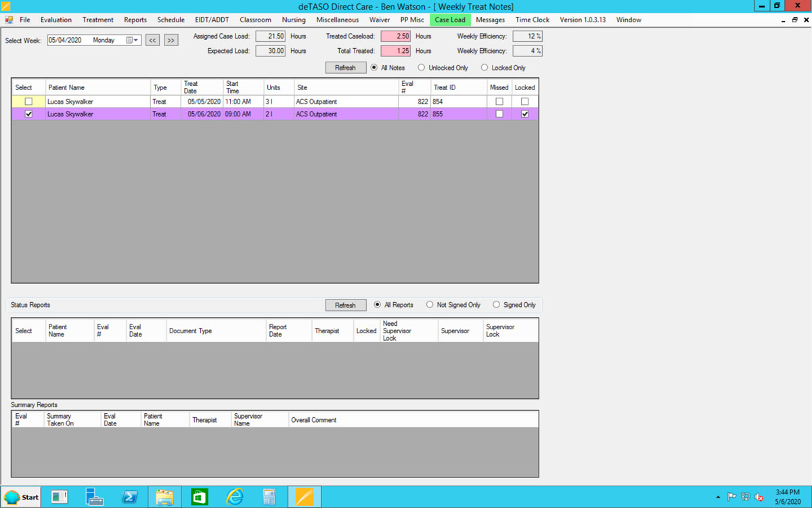Choose the Not Signed Only reports filter
Screen dimensions: 812x508
coord(430,305)
